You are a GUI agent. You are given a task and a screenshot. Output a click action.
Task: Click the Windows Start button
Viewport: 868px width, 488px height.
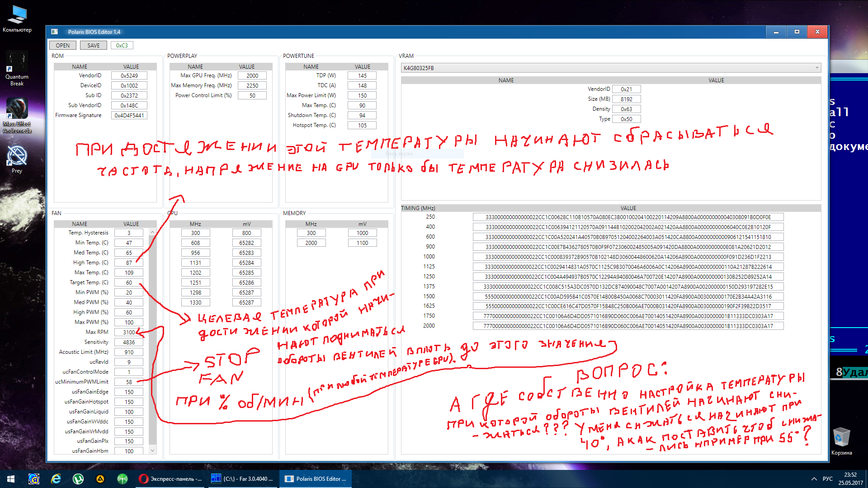click(11, 479)
